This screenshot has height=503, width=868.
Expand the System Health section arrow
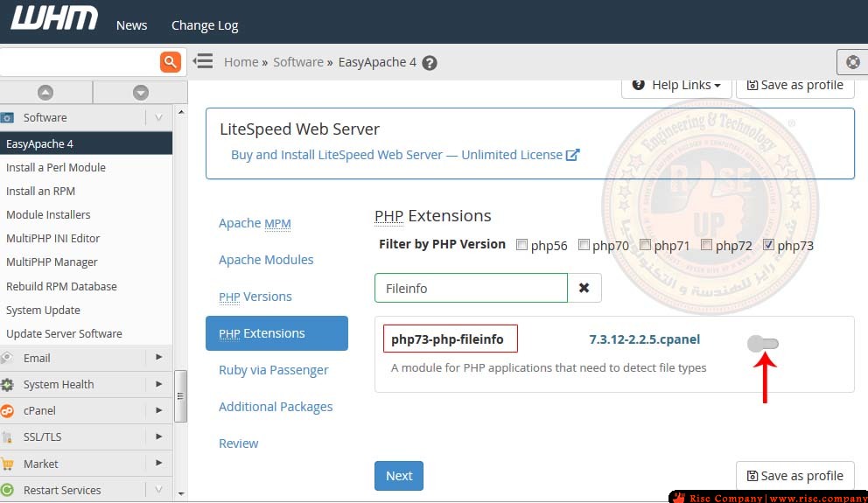click(159, 383)
